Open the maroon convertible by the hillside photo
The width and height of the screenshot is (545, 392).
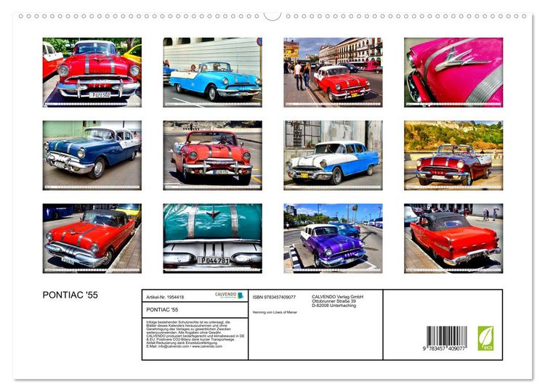pos(453,155)
